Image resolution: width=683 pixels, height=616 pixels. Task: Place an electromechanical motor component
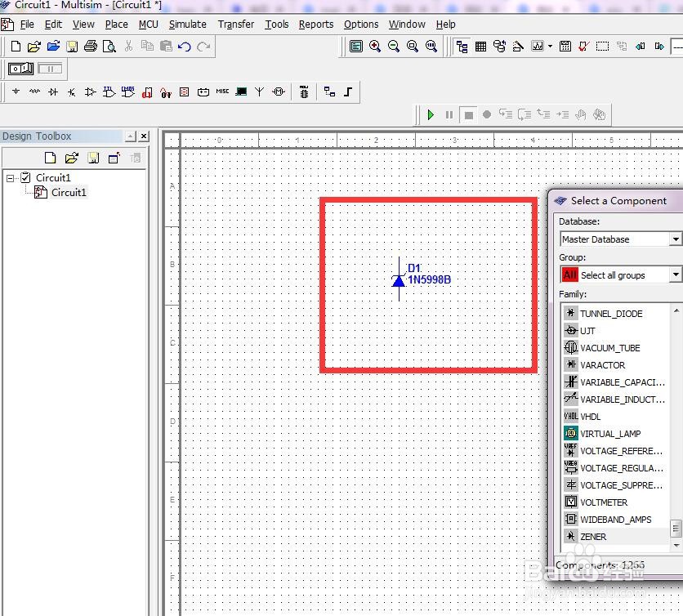pyautogui.click(x=279, y=92)
